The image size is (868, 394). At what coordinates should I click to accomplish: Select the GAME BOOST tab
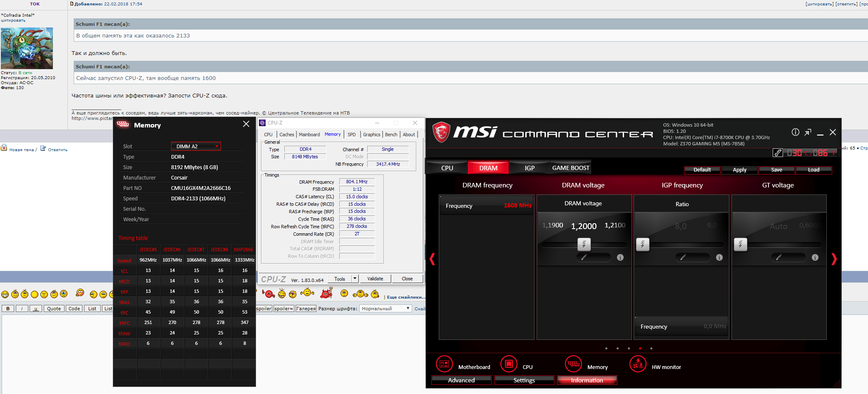click(x=571, y=168)
